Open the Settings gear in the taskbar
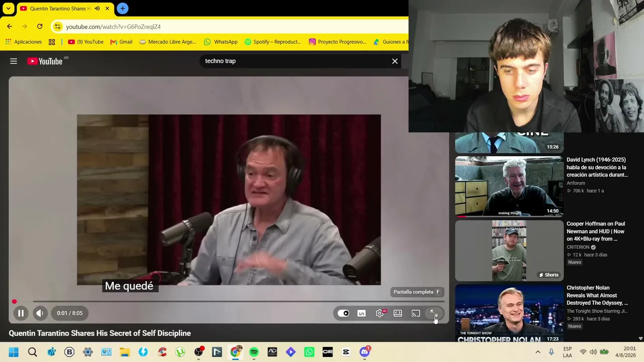This screenshot has width=644, height=362. pos(88,352)
